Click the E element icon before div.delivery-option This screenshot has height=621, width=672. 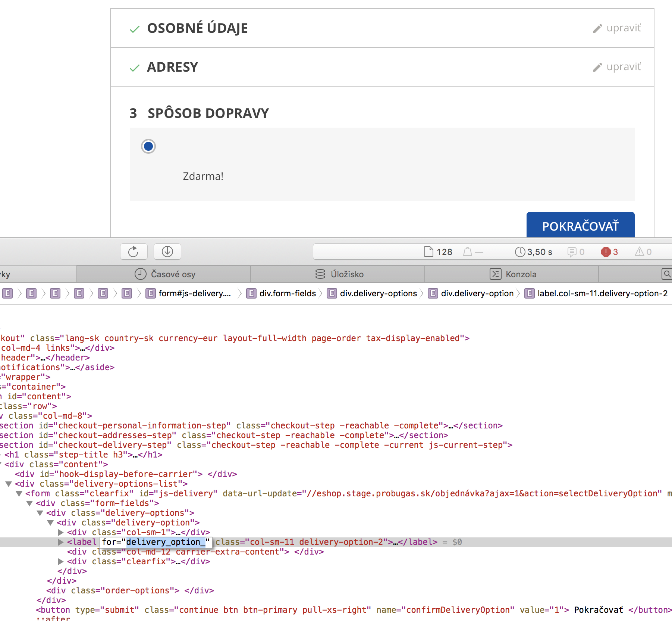433,294
